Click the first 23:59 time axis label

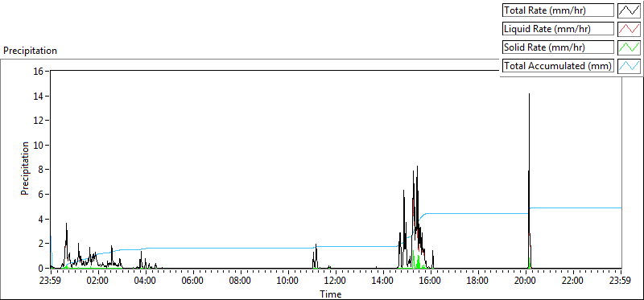point(51,282)
